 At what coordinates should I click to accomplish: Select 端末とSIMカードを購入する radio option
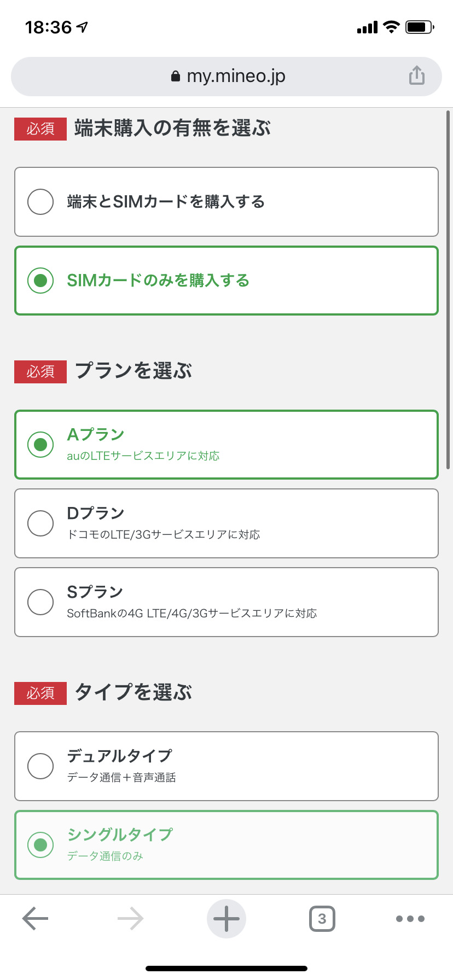(x=40, y=202)
